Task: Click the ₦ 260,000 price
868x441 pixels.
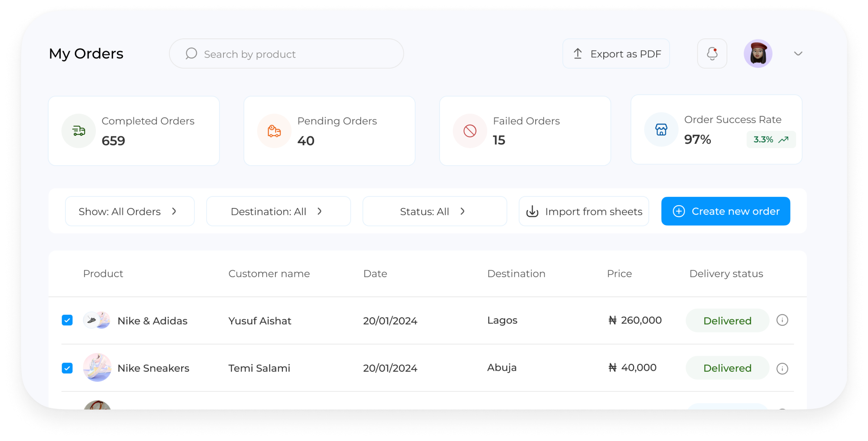Action: coord(635,320)
